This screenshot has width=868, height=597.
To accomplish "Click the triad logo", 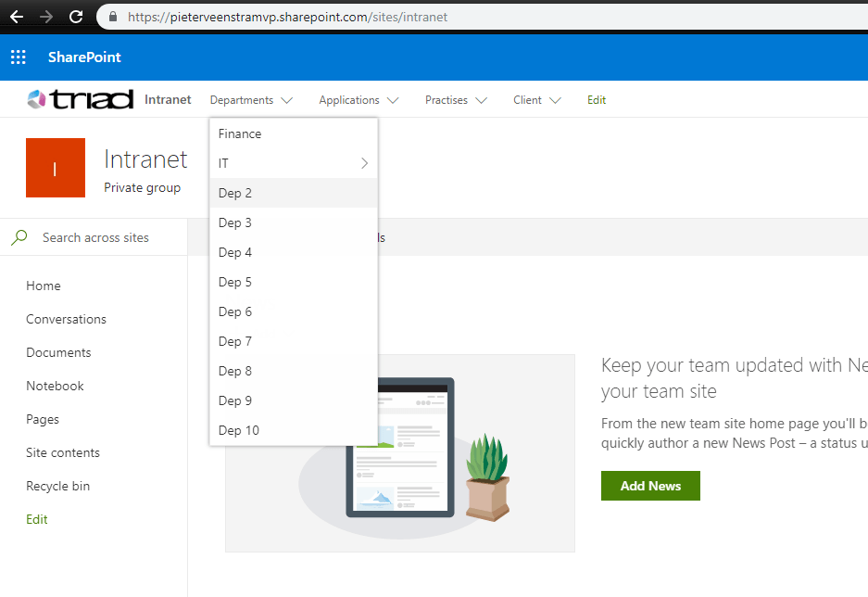I will pos(81,100).
